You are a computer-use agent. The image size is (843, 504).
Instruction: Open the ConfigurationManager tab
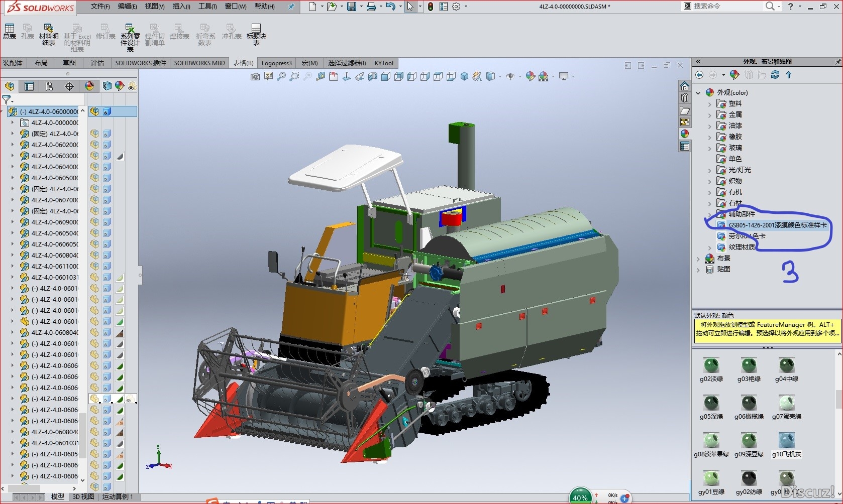[49, 86]
